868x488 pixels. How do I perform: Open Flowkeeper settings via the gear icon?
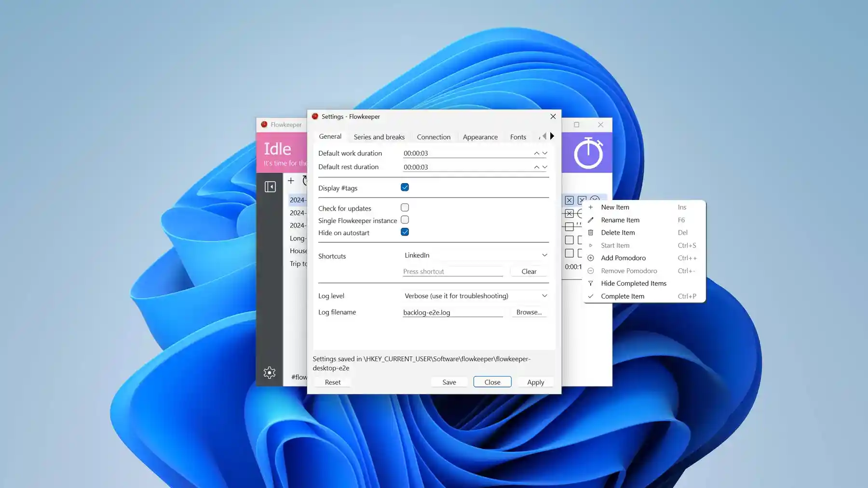point(270,372)
